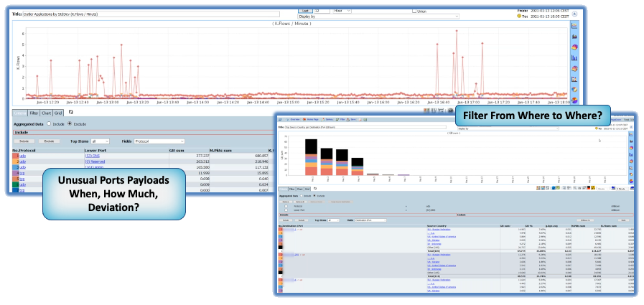The height and width of the screenshot is (305, 644).
Task: Select line chart icon in front window sidebar
Action: [631, 134]
